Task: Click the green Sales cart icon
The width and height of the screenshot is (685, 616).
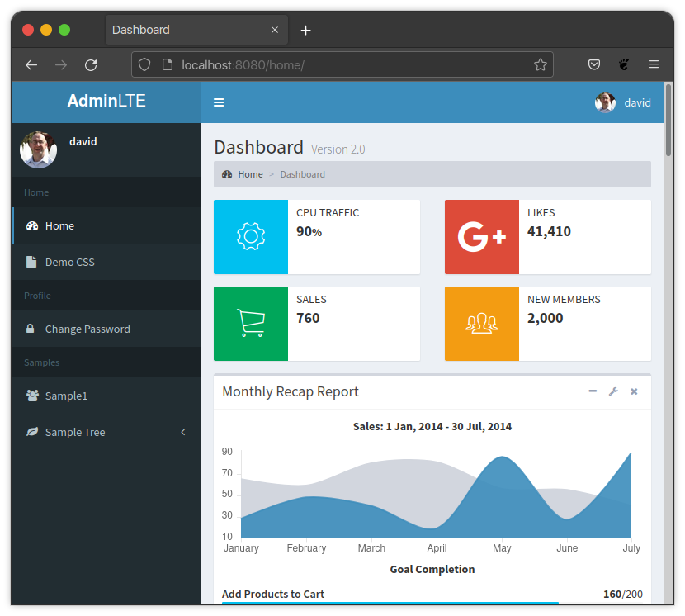Action: click(x=250, y=324)
